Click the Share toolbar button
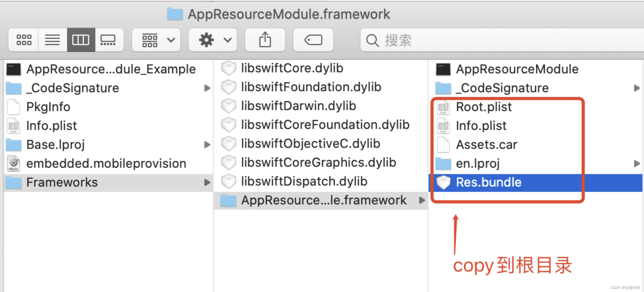 [265, 40]
